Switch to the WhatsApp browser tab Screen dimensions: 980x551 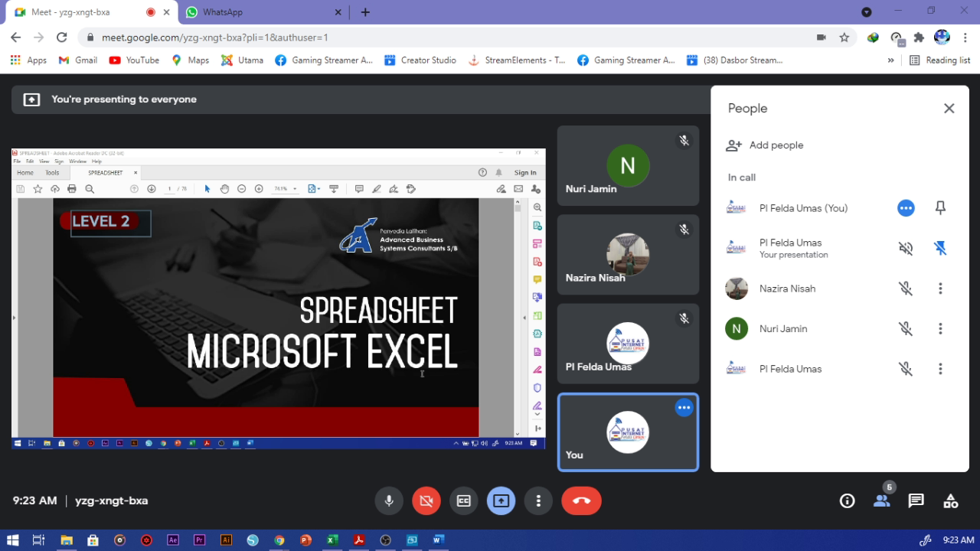pos(260,12)
